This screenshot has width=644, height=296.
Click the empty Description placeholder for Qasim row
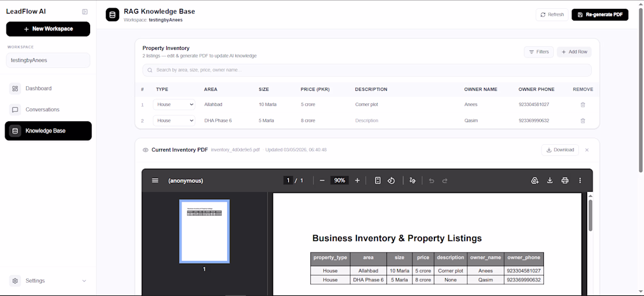[x=366, y=121]
